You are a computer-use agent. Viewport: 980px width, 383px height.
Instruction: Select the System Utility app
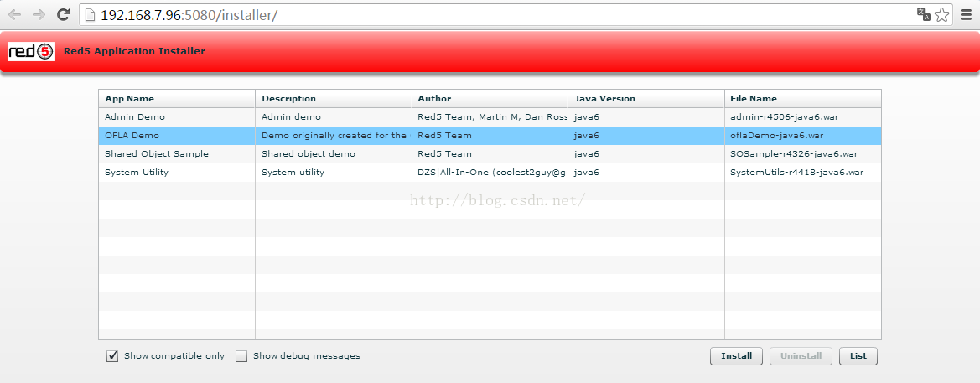tap(137, 173)
